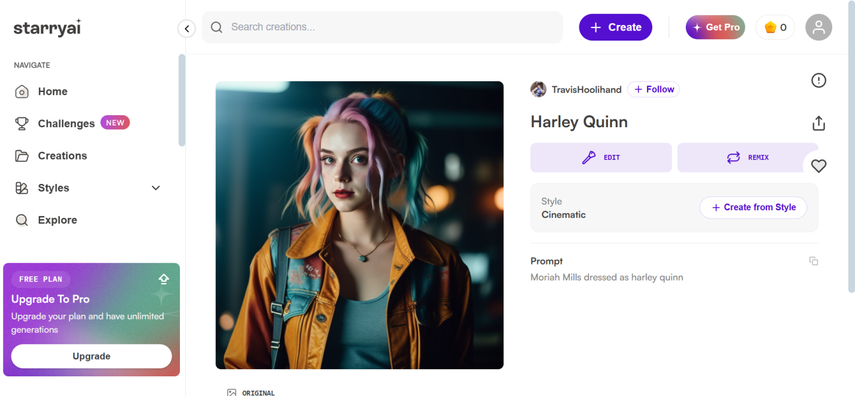Click the sidebar scrollbar
Viewport: 855px width, 396px height.
click(182, 100)
